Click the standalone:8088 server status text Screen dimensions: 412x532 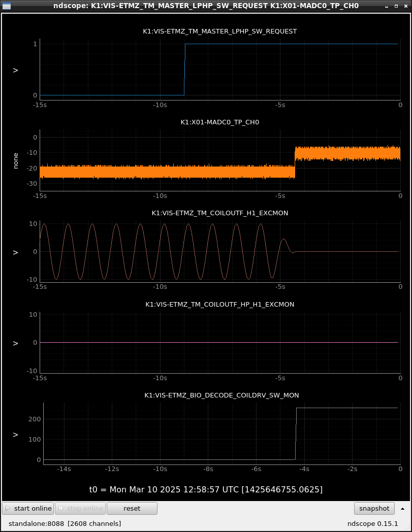[65, 523]
